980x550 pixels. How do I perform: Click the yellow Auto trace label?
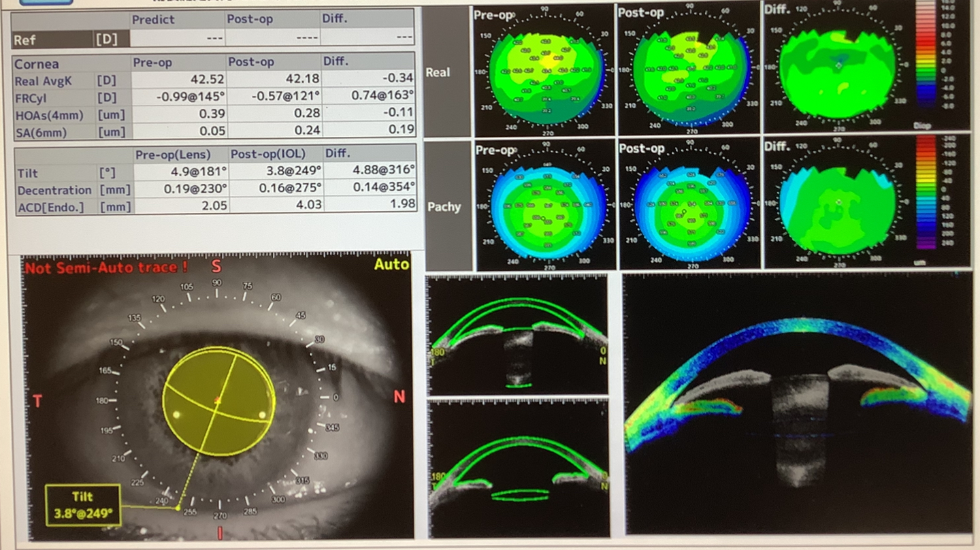click(391, 264)
